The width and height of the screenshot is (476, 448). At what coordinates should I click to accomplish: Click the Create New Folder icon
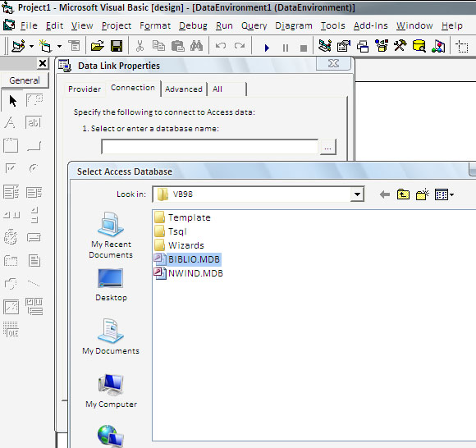click(x=423, y=194)
